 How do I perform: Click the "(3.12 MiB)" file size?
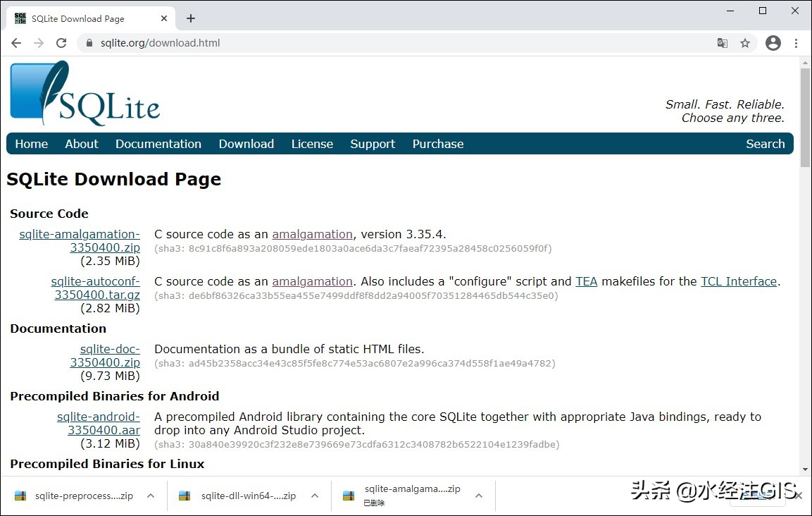coord(111,444)
